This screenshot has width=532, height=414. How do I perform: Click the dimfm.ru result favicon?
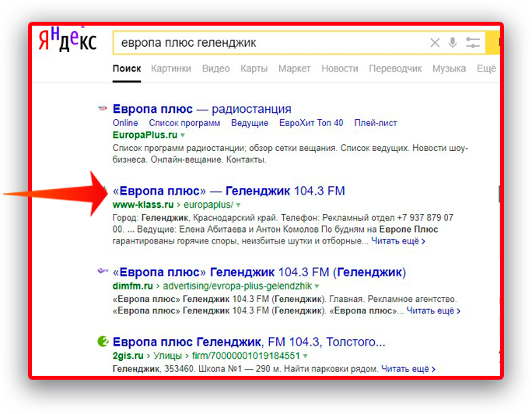(103, 271)
